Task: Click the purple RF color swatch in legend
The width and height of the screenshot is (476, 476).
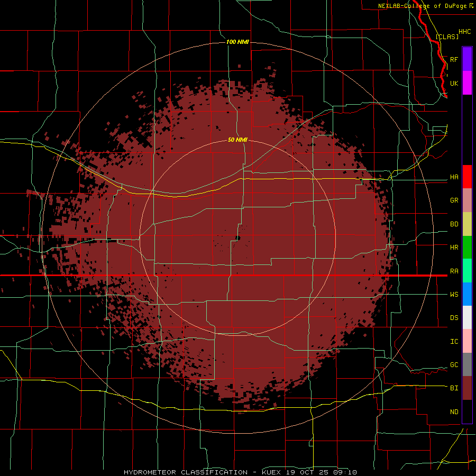Action: point(467,59)
